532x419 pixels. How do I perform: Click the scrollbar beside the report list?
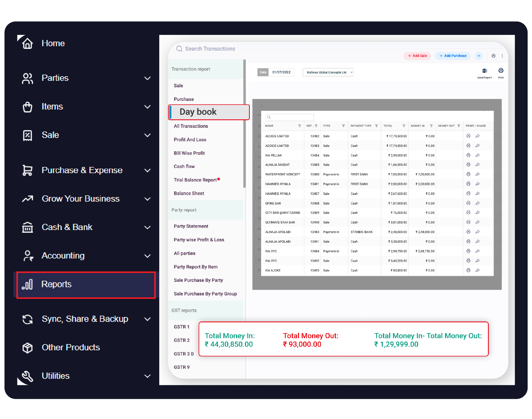point(244,123)
